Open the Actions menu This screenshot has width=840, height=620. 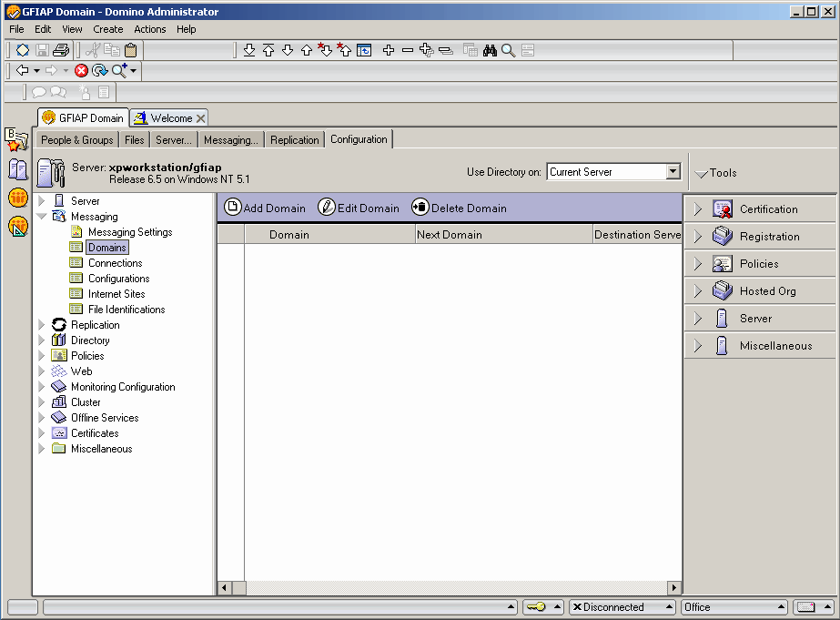pyautogui.click(x=149, y=29)
